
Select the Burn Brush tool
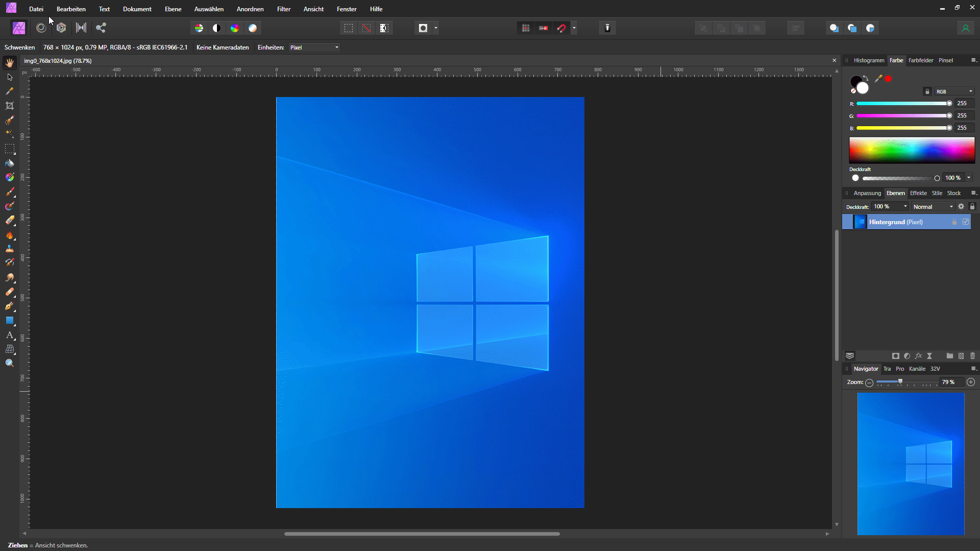10,235
